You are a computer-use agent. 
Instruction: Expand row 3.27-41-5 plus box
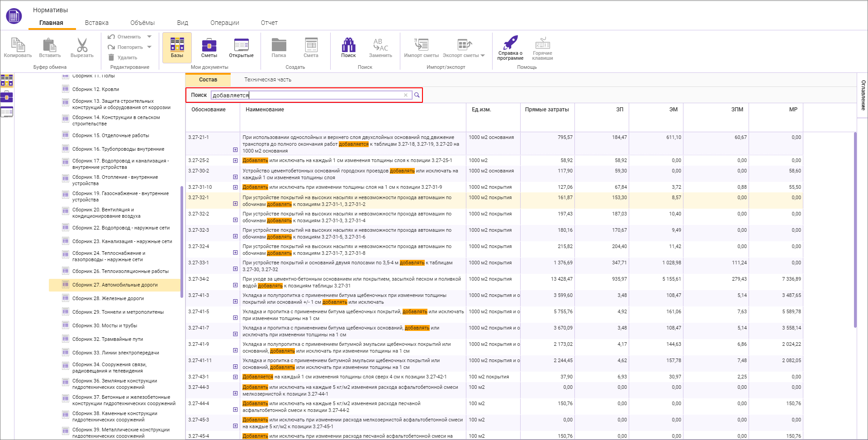235,318
